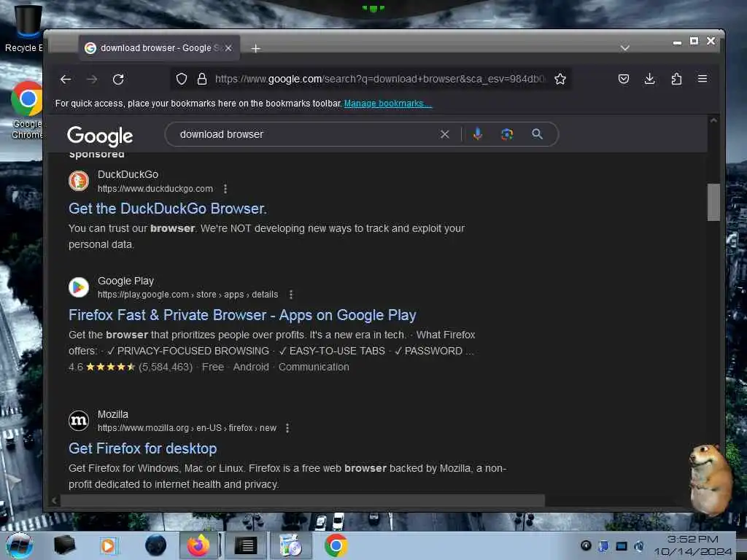Open a new tab with plus button

pyautogui.click(x=256, y=49)
